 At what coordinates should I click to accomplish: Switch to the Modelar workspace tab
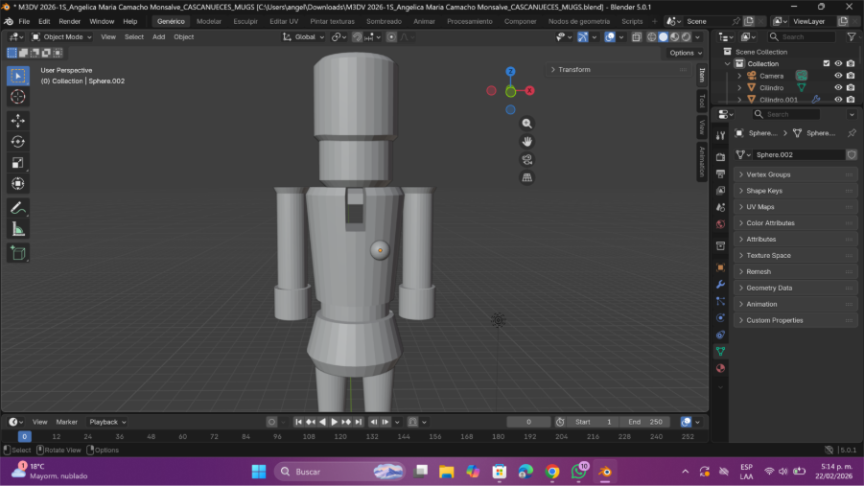point(209,21)
